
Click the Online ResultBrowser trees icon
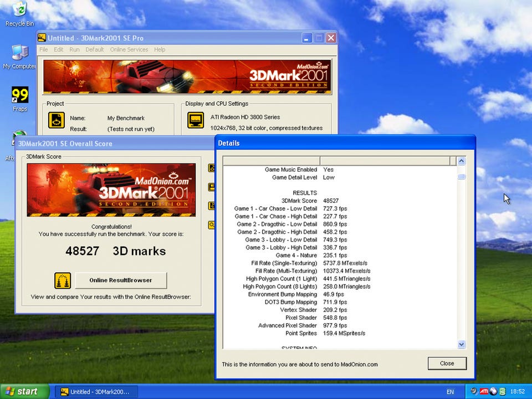(x=63, y=280)
